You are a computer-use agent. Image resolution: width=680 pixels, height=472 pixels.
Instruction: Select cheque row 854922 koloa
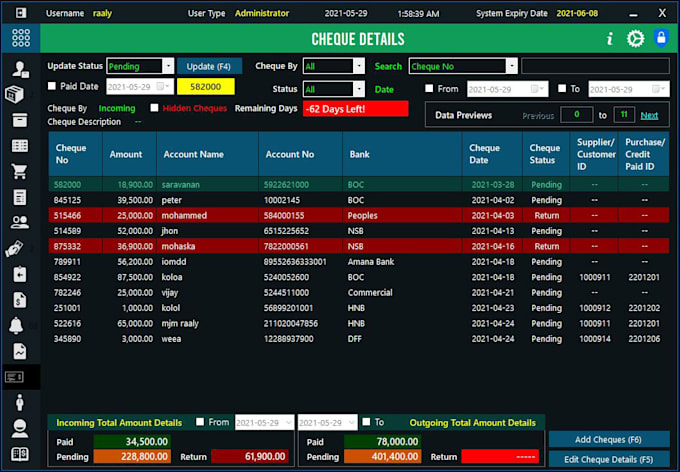[x=359, y=277]
